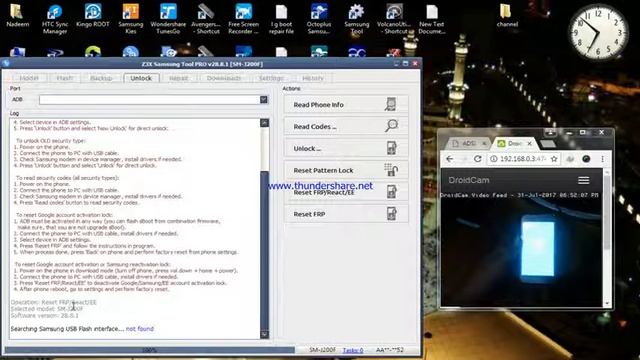Click the Read Phone Info button
Viewport: 640px width, 360px height.
click(x=346, y=104)
